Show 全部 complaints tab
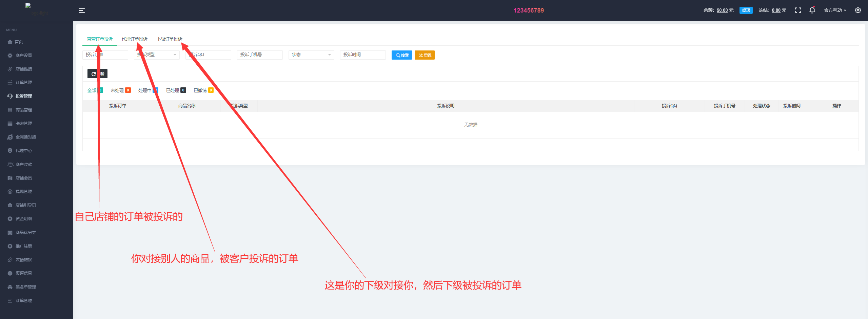 [x=95, y=90]
